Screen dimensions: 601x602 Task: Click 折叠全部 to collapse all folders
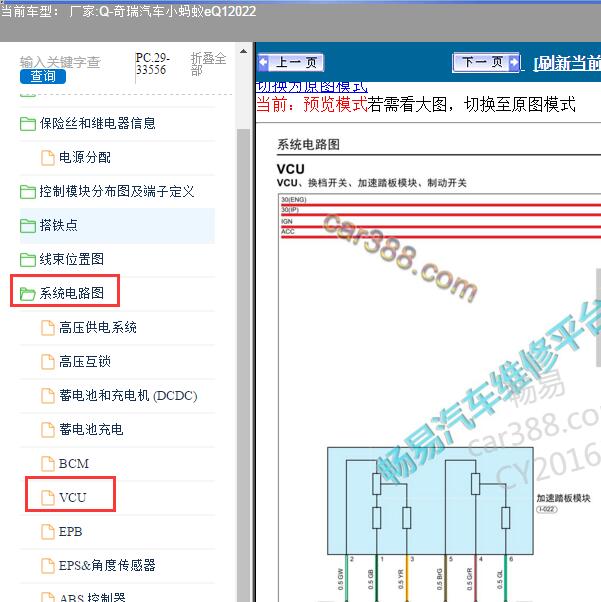(208, 64)
